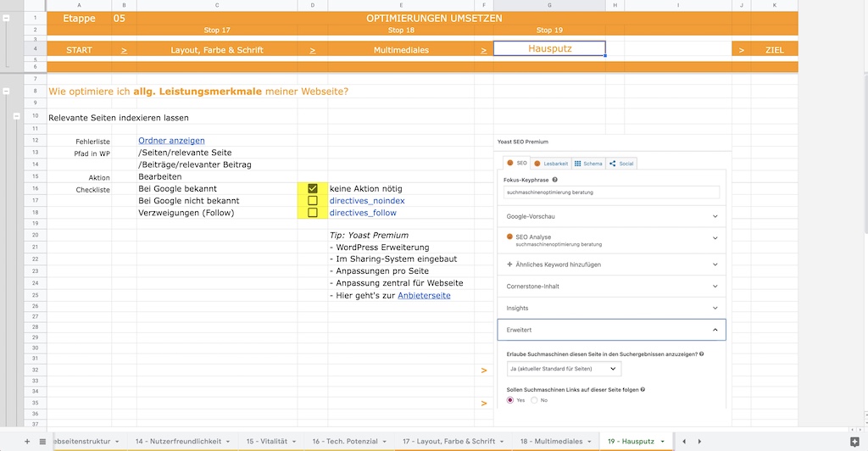
Task: Click the START cell in orange bar
Action: click(79, 50)
